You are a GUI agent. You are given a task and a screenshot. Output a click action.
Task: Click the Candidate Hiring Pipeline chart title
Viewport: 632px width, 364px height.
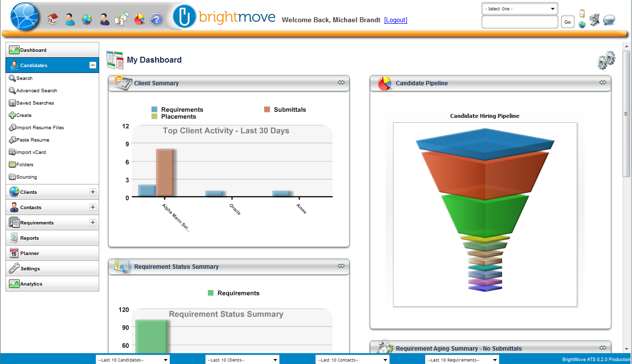pyautogui.click(x=485, y=116)
